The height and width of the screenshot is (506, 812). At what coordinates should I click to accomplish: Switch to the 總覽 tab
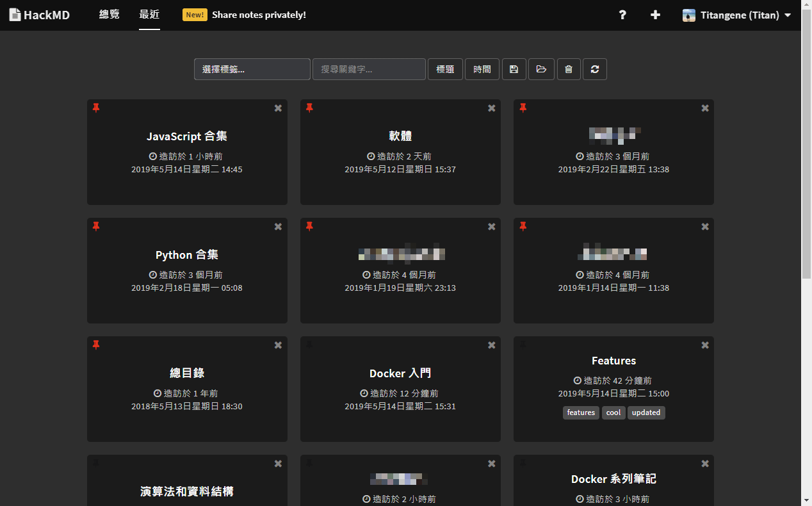110,14
